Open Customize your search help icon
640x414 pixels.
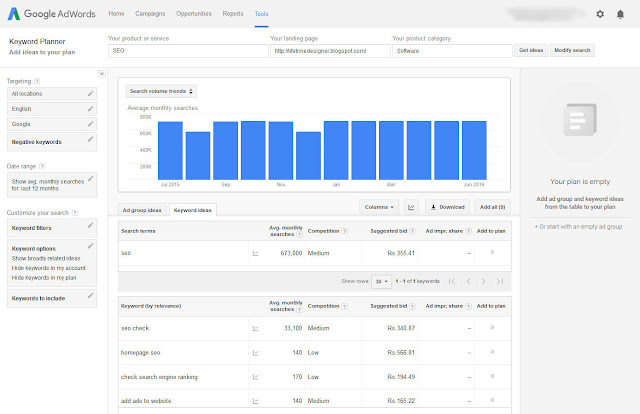coord(75,213)
